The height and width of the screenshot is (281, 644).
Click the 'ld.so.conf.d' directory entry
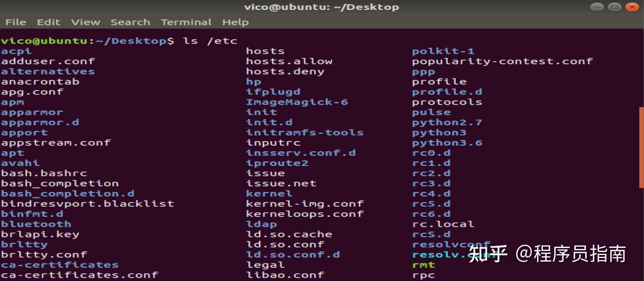(293, 255)
